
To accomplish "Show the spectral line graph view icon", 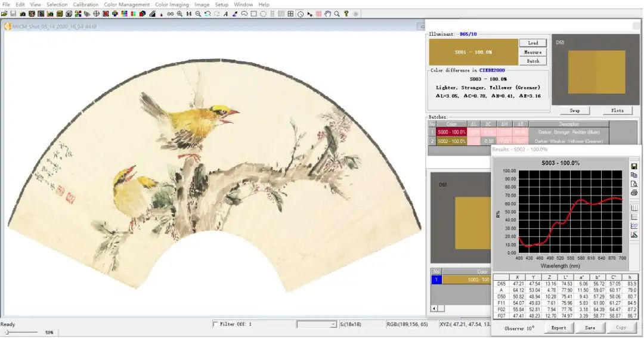I will click(634, 226).
